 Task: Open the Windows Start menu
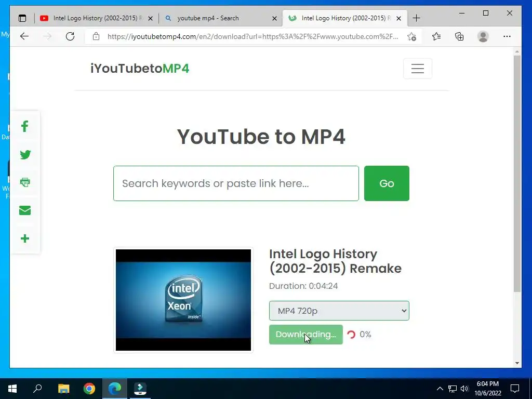tap(12, 389)
